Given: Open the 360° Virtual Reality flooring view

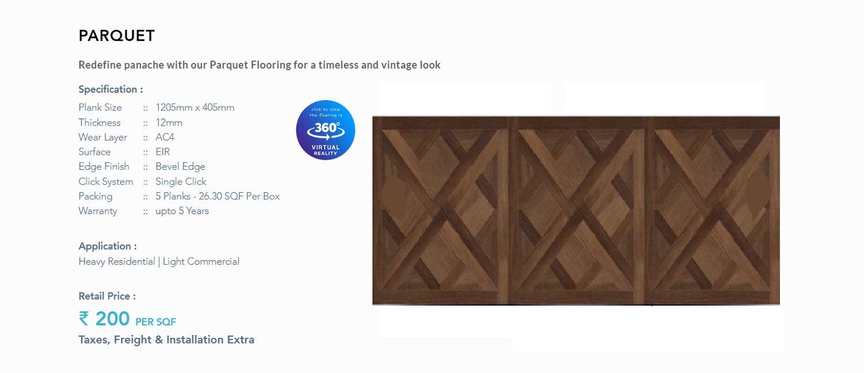Looking at the screenshot, I should (x=325, y=130).
